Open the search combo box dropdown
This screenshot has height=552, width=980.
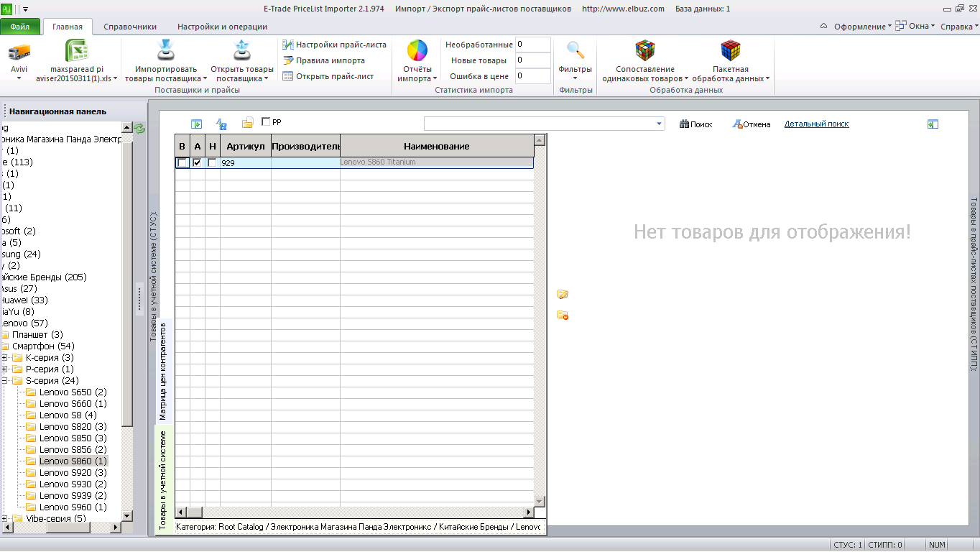pos(660,124)
